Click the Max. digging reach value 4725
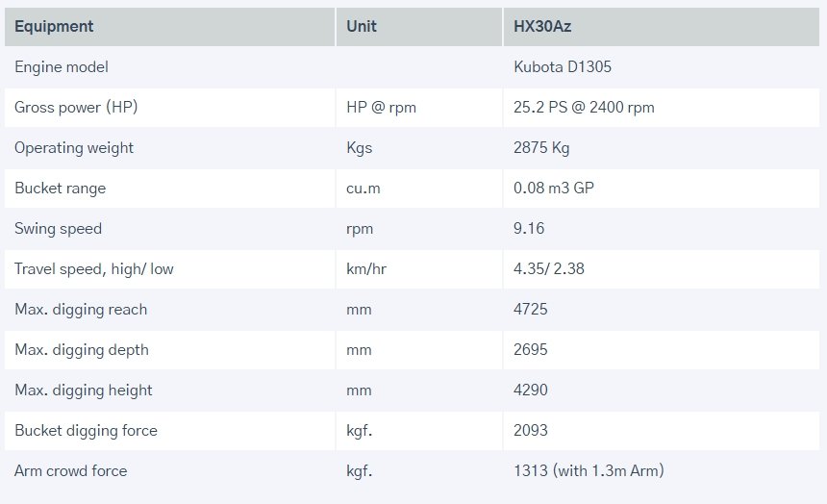The height and width of the screenshot is (504, 827). pyautogui.click(x=531, y=310)
